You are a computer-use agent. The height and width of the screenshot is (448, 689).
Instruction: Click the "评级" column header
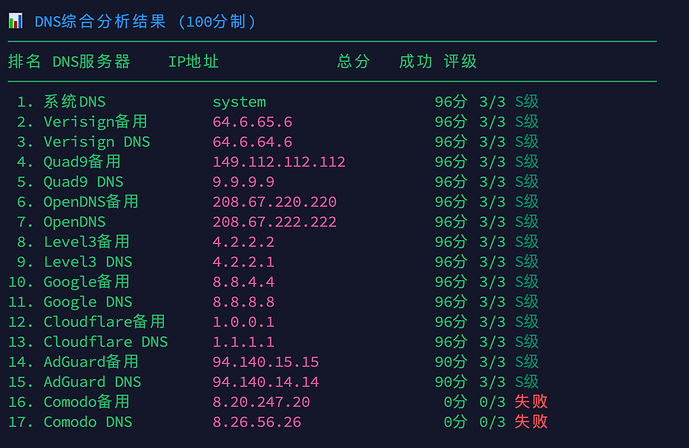coord(460,61)
